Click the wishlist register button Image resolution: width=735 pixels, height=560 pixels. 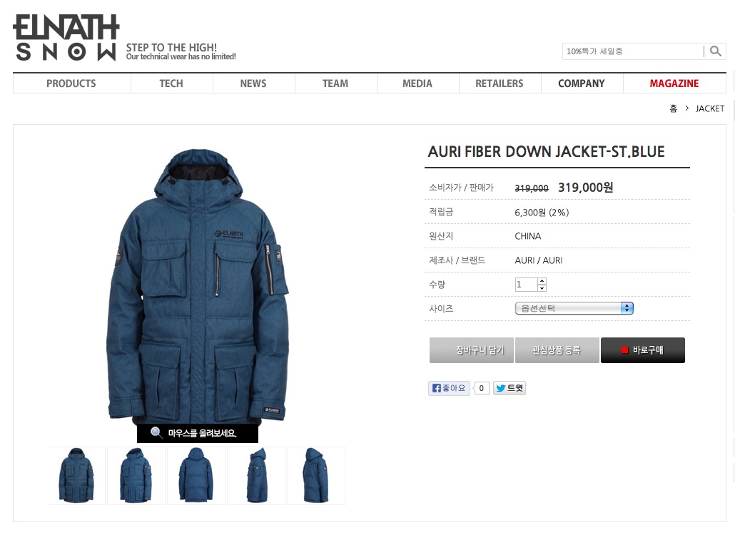tap(557, 350)
